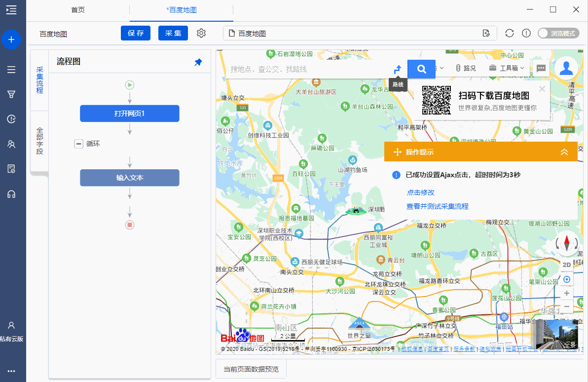Image resolution: width=588 pixels, height=382 pixels.
Task: Open the document settings icon in sidebar
Action: tap(11, 169)
